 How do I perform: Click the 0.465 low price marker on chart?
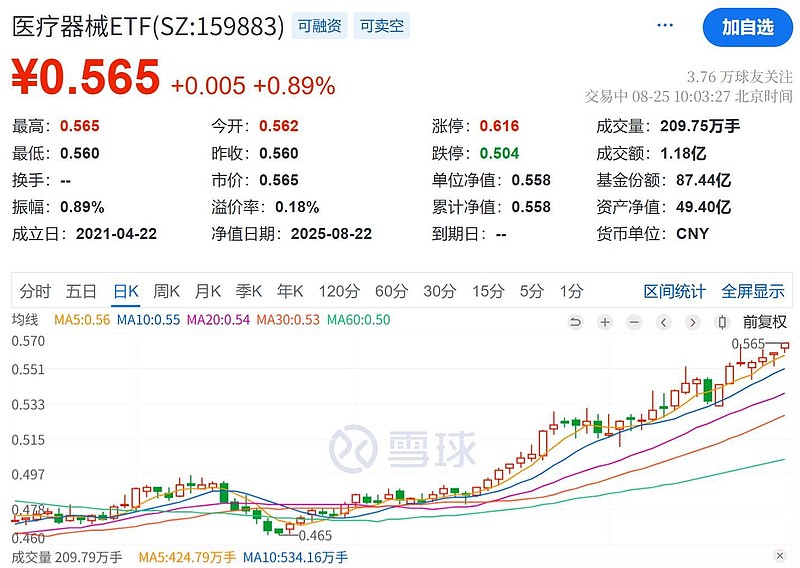pos(315,535)
